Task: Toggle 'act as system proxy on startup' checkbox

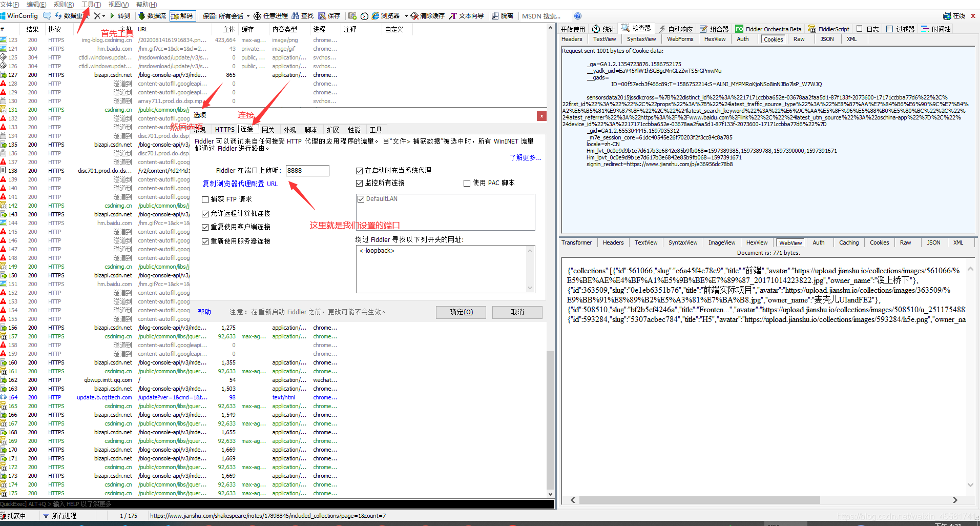Action: click(359, 171)
